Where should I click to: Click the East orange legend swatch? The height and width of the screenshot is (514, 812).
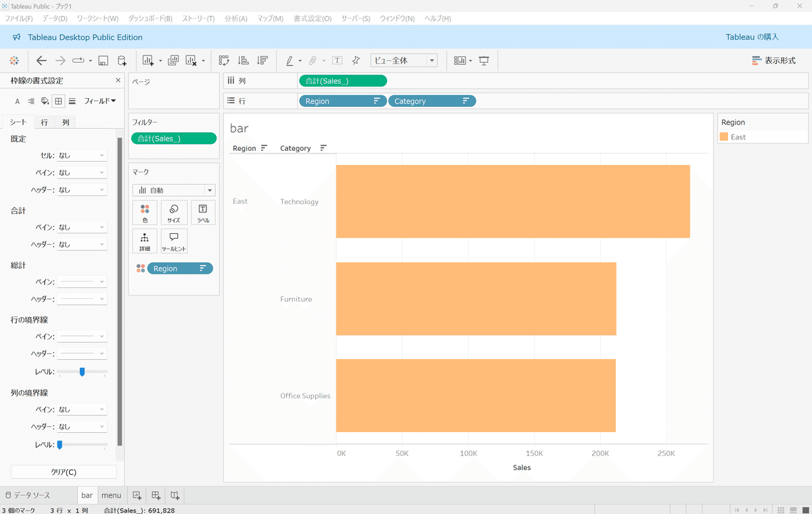724,137
